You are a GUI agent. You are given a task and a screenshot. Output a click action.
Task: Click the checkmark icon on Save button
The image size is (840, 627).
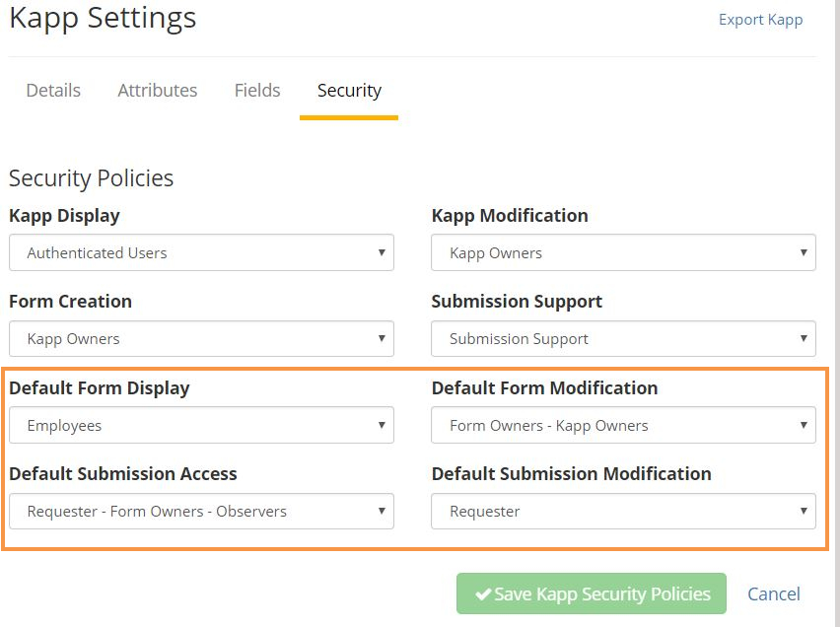point(483,594)
